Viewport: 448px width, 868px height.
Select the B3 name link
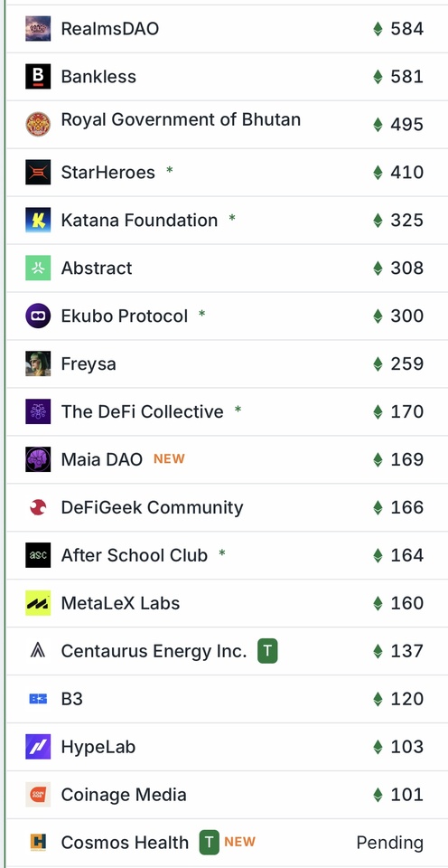72,699
